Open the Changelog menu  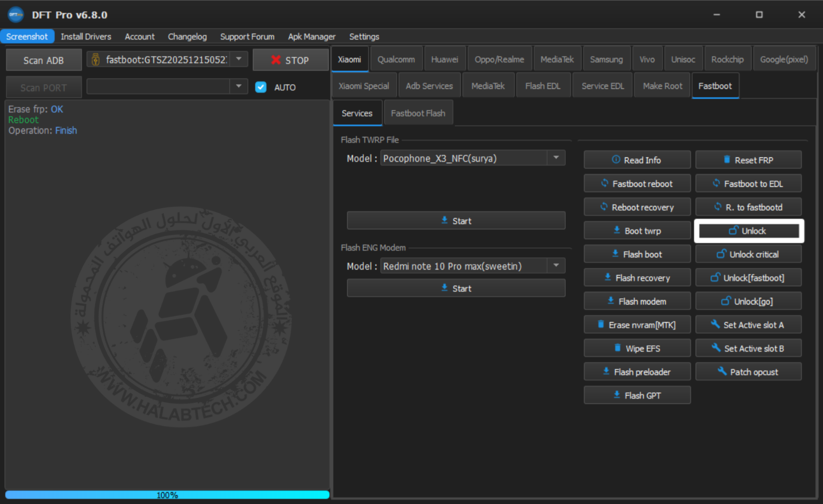point(187,36)
